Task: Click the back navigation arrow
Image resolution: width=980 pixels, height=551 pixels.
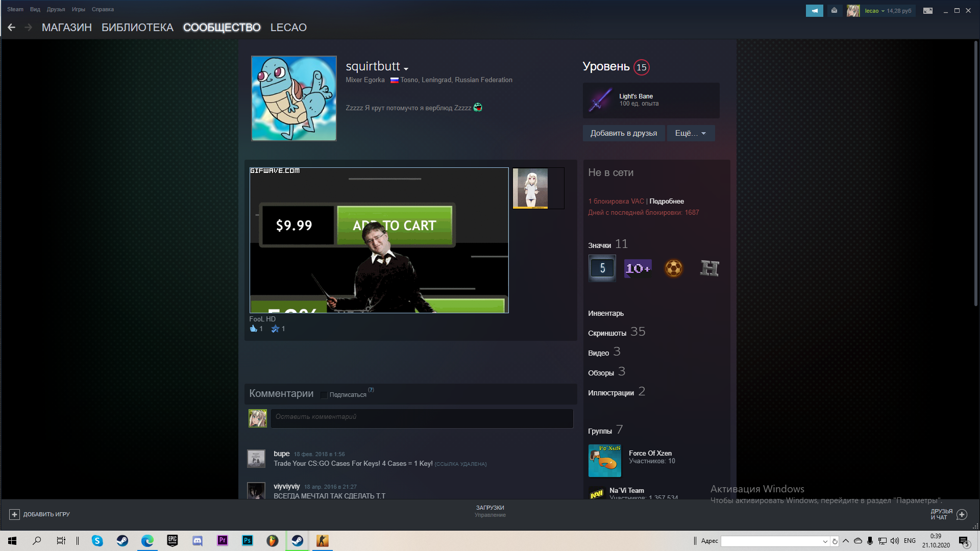Action: click(x=11, y=28)
